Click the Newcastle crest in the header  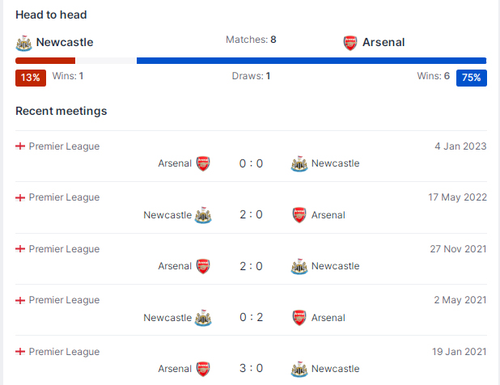[x=24, y=43]
